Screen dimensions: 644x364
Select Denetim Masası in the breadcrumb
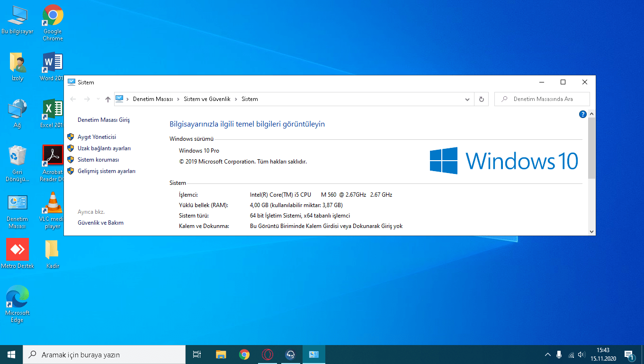[x=153, y=99]
